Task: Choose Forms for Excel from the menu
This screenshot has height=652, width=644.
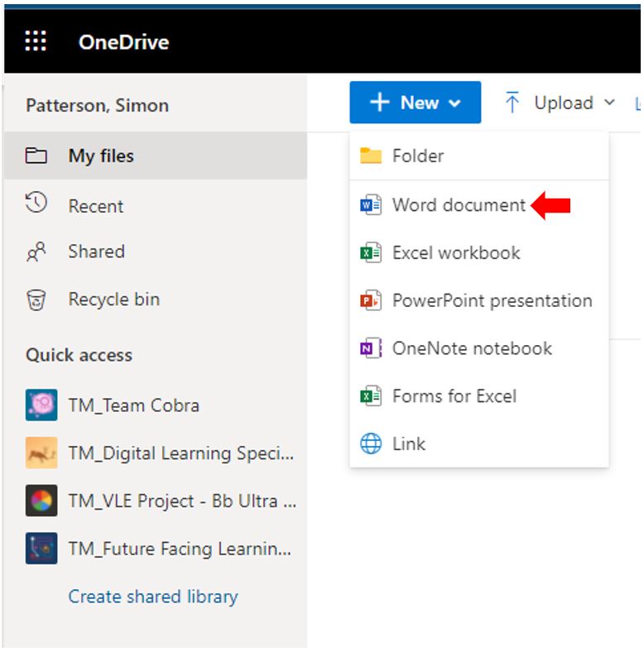Action: click(479, 396)
